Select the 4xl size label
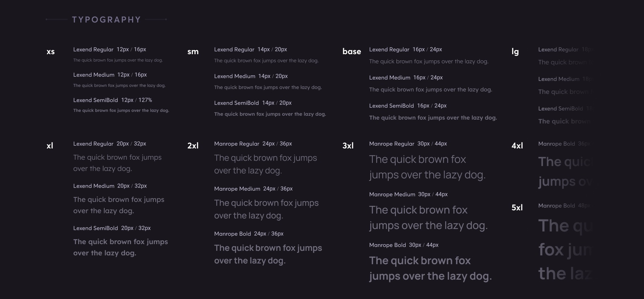Screen dimensions: 644x299 pyautogui.click(x=517, y=146)
